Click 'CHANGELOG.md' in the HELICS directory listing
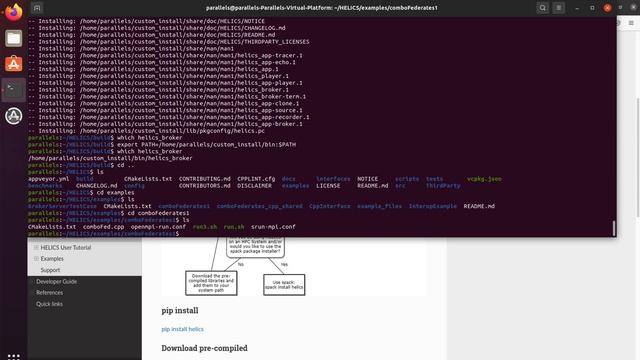640x360 pixels. [96, 186]
